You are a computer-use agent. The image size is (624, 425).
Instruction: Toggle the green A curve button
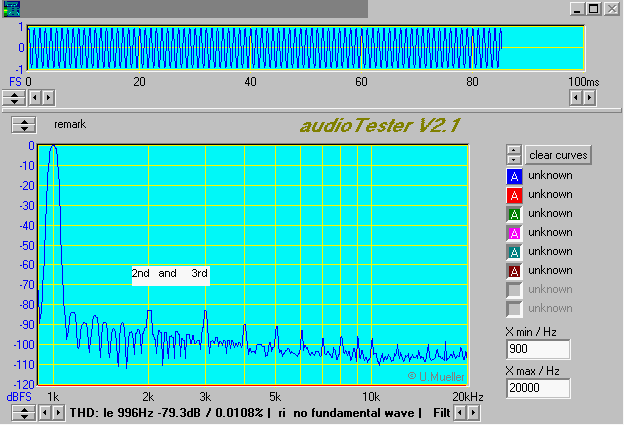pos(514,214)
